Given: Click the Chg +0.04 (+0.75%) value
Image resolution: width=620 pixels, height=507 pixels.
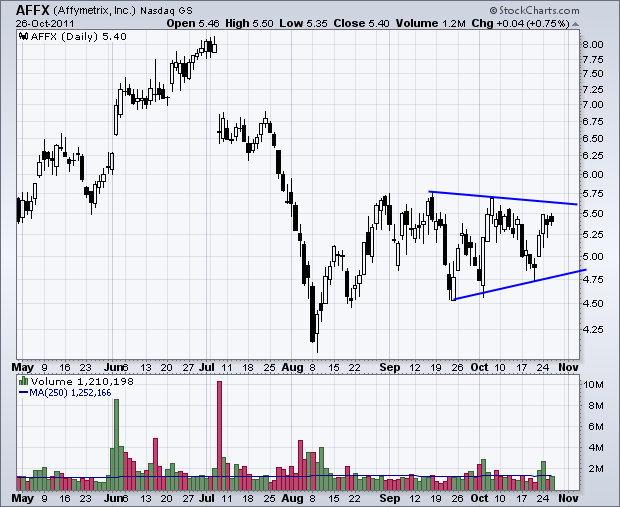Looking at the screenshot, I should point(520,23).
